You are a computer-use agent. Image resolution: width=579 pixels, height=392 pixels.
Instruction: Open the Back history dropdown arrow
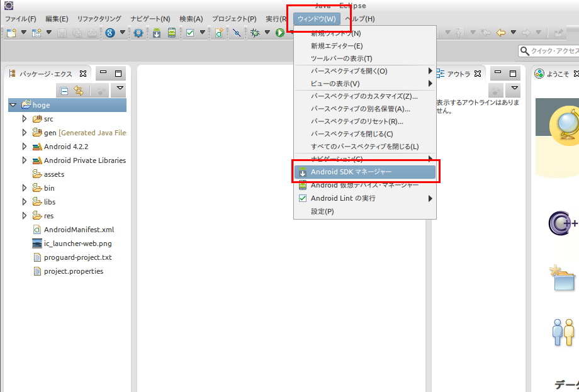point(514,33)
